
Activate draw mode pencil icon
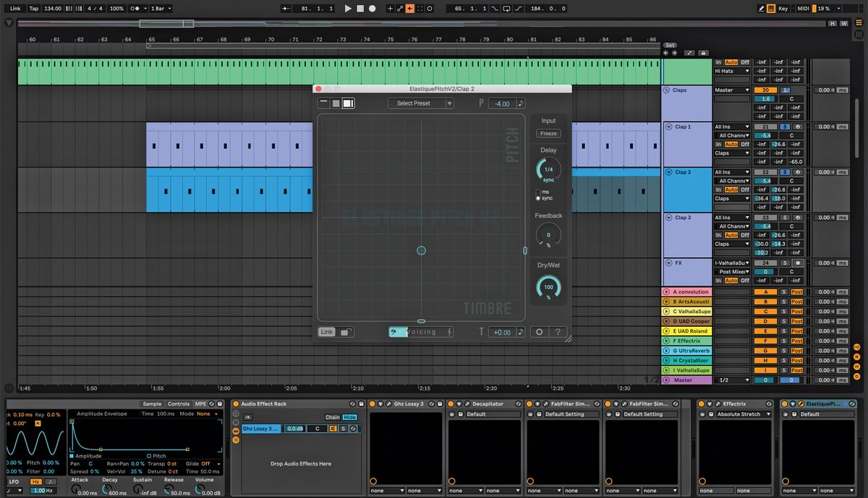pyautogui.click(x=761, y=8)
